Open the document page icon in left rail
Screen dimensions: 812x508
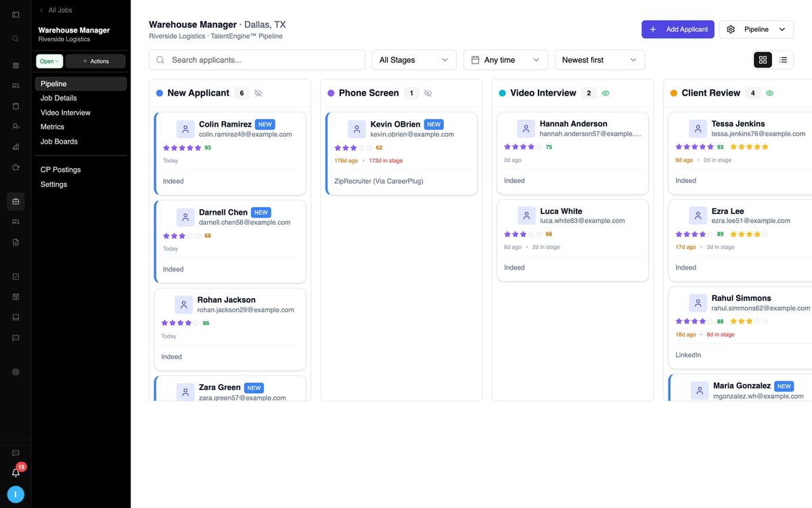coord(16,242)
